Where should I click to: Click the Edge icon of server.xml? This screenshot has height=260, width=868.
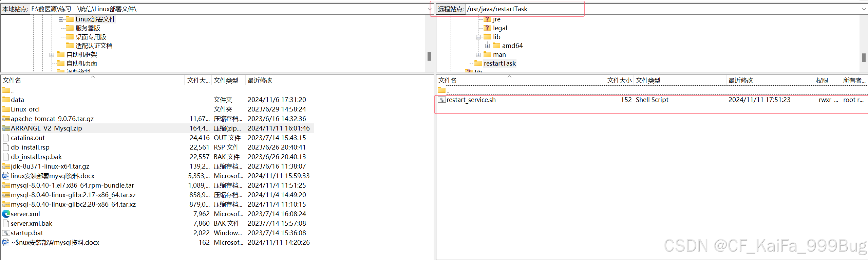tap(6, 214)
